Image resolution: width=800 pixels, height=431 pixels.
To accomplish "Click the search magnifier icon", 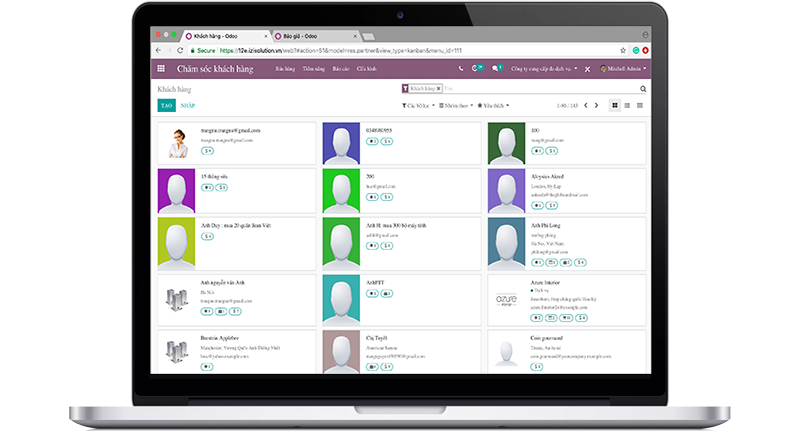I will (x=642, y=89).
